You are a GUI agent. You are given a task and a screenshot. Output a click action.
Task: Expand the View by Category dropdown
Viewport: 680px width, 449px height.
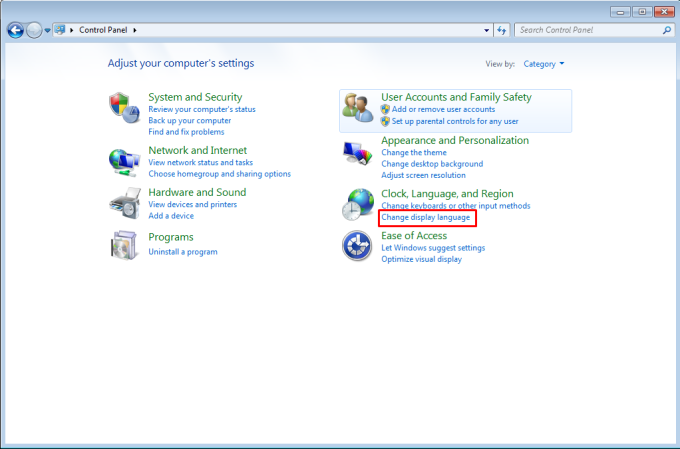(544, 64)
